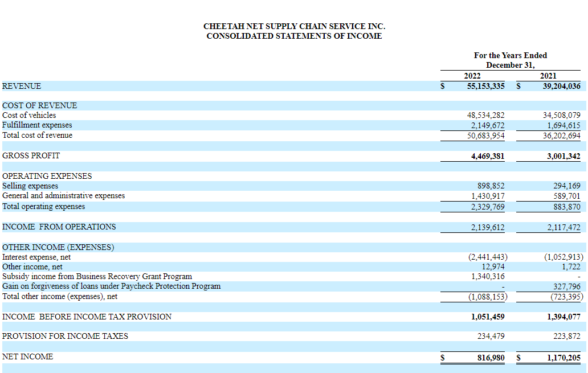Select the value 294,169
588x373 pixels.
pyautogui.click(x=566, y=186)
